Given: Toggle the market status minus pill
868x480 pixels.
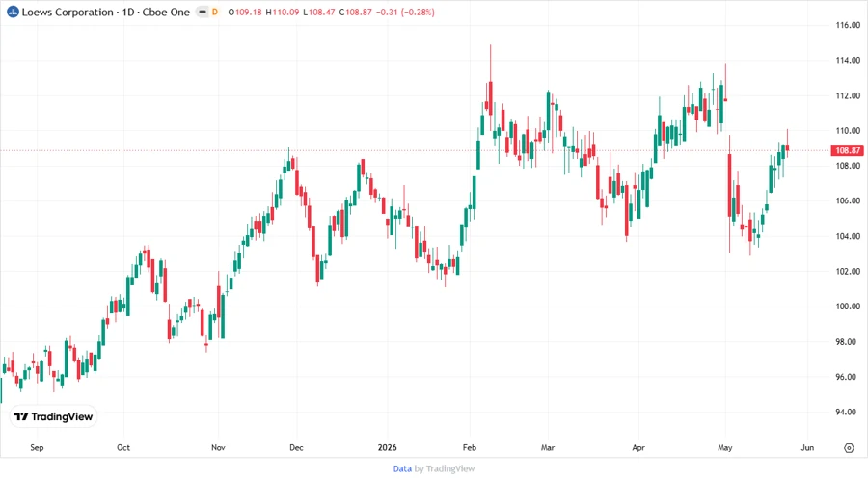Looking at the screenshot, I should point(203,12).
